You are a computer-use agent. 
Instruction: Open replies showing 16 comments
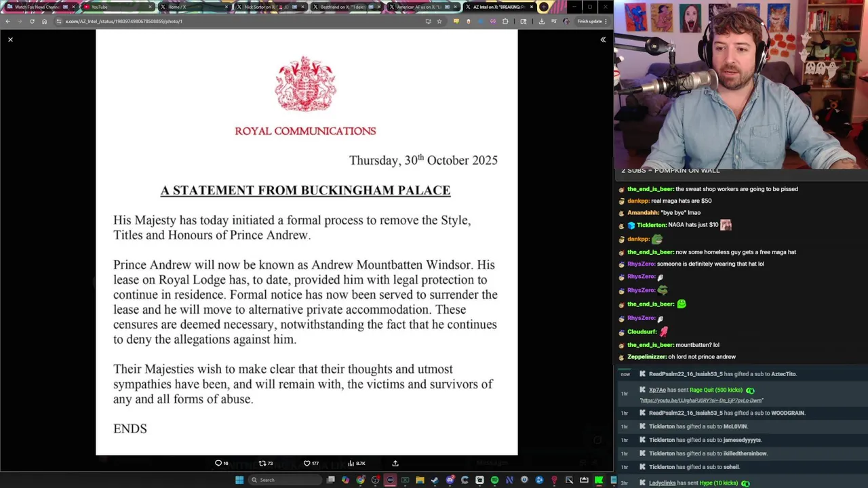[222, 464]
